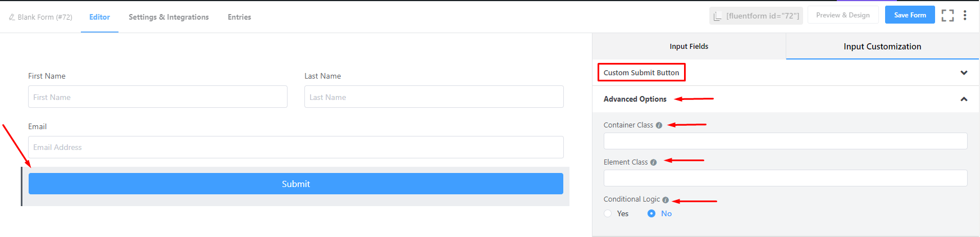Viewport: 980px width, 237px height.
Task: Select Yes for Conditional Logic
Action: 608,213
